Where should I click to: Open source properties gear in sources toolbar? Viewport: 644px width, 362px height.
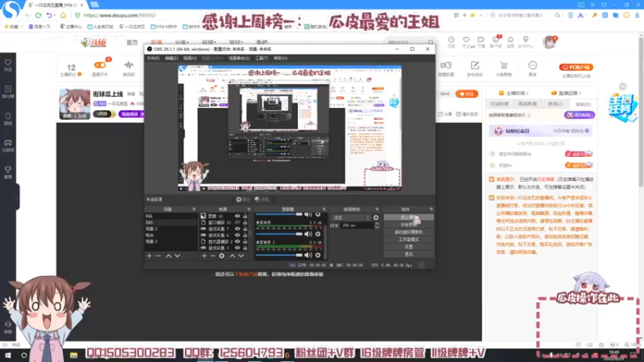click(222, 256)
